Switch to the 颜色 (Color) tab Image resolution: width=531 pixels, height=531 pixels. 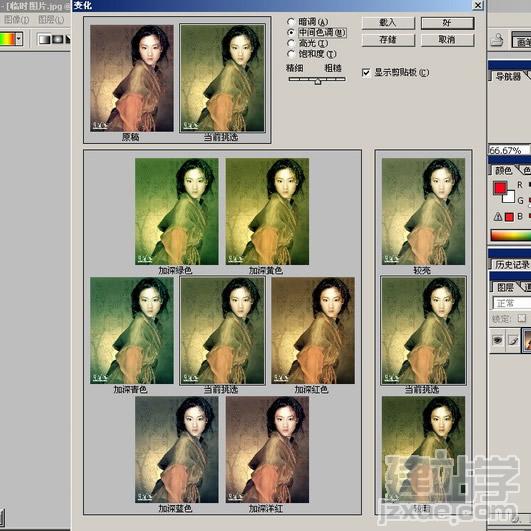pos(503,170)
